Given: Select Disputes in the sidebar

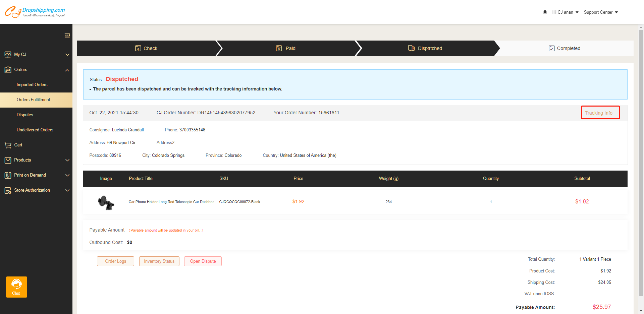Looking at the screenshot, I should point(25,115).
